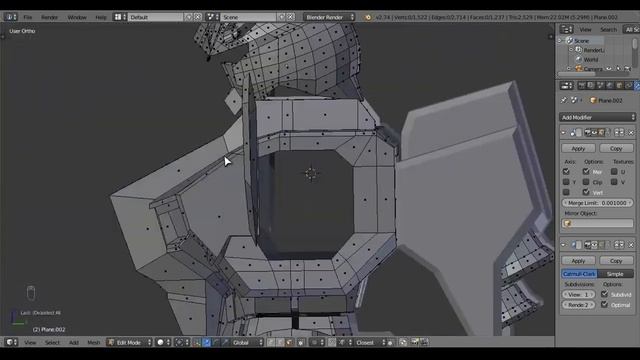
Task: Select the Scene row in outliner
Action: 581,41
